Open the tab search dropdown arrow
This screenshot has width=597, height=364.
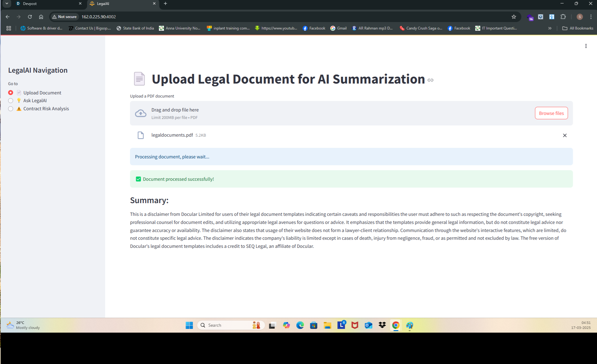pos(7,3)
